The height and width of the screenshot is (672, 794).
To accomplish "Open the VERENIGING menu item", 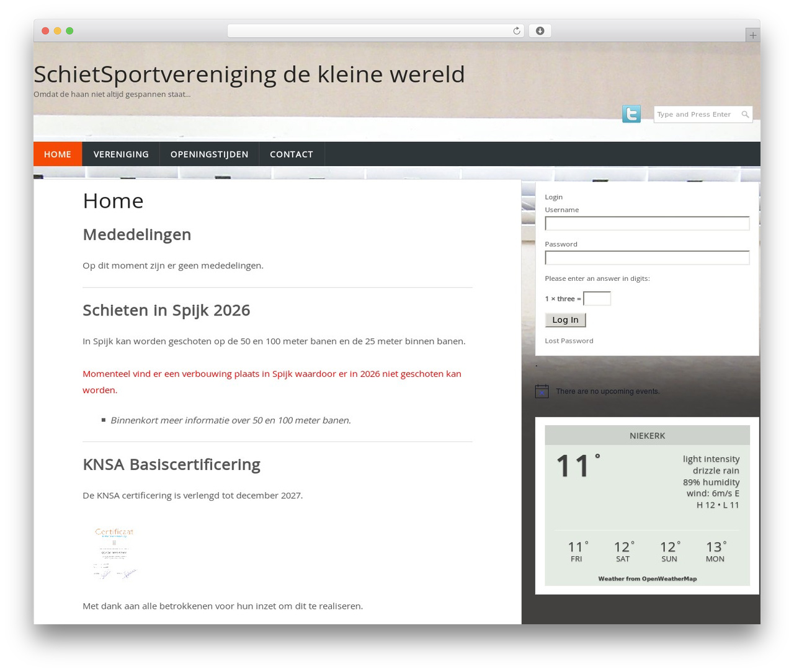I will click(121, 154).
